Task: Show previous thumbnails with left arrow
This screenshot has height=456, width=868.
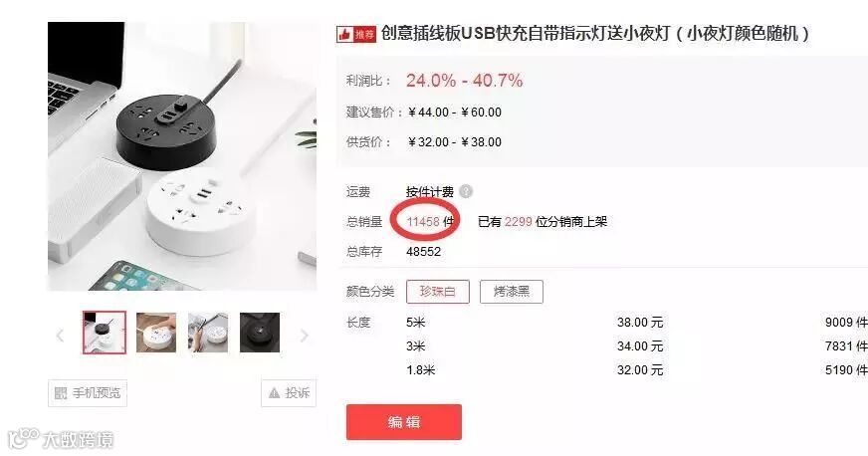Action: [x=61, y=335]
